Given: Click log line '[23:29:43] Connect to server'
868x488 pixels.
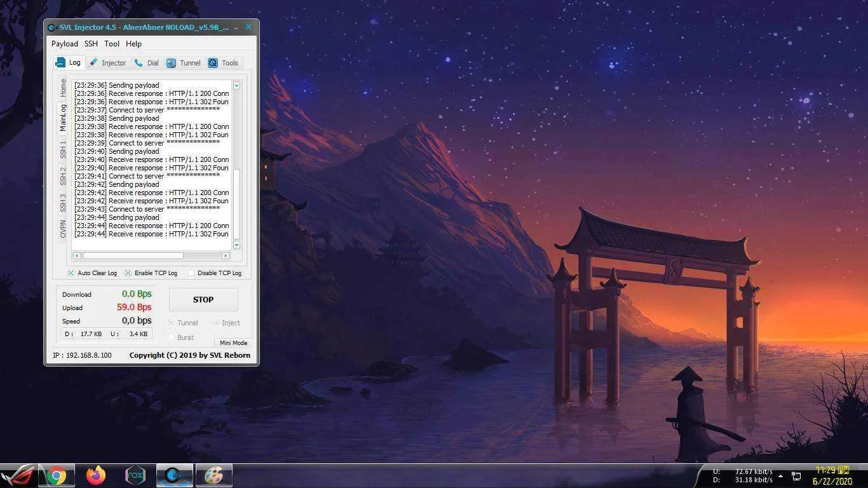Looking at the screenshot, I should click(x=147, y=209).
